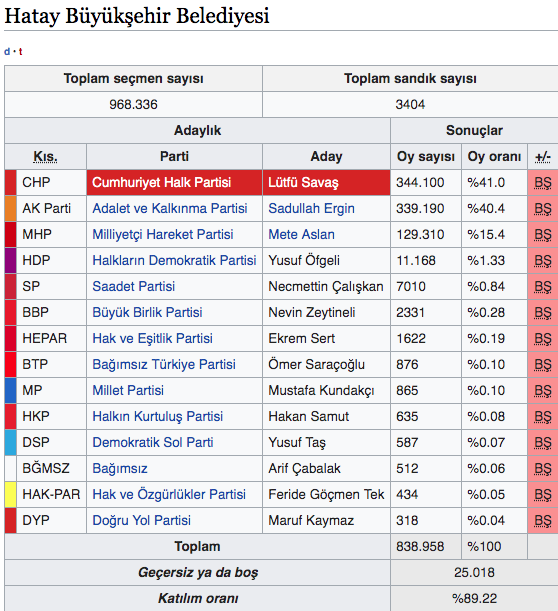The width and height of the screenshot is (558, 611).
Task: Open Lütfü Savaş candidate page
Action: tap(303, 182)
